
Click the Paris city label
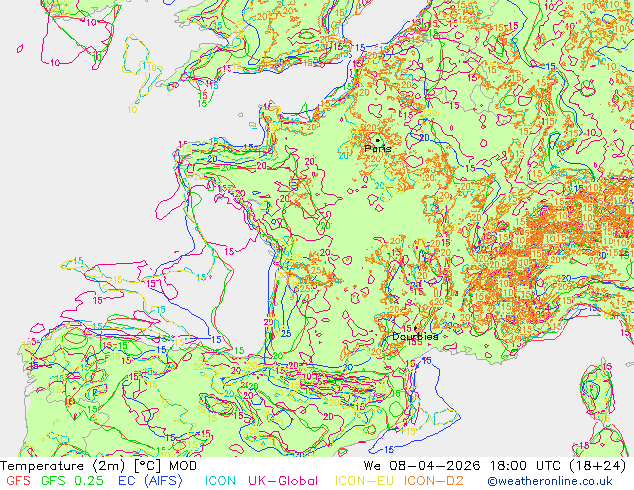click(378, 149)
